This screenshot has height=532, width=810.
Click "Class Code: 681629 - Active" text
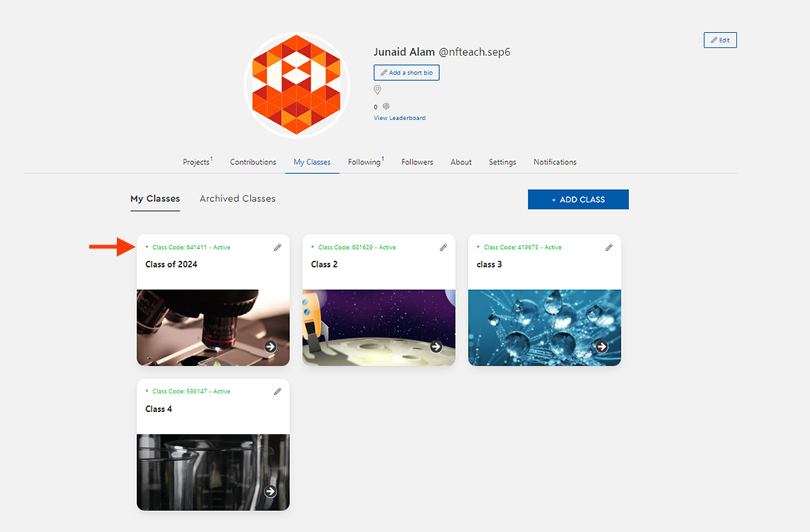coord(357,248)
